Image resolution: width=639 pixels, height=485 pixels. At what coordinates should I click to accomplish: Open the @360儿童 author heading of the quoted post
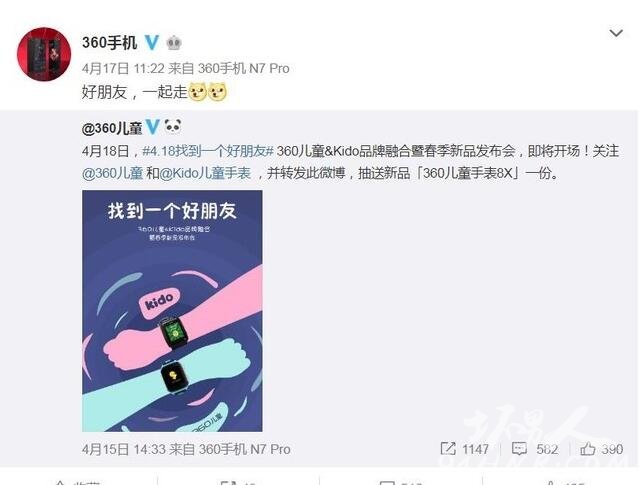[x=112, y=128]
